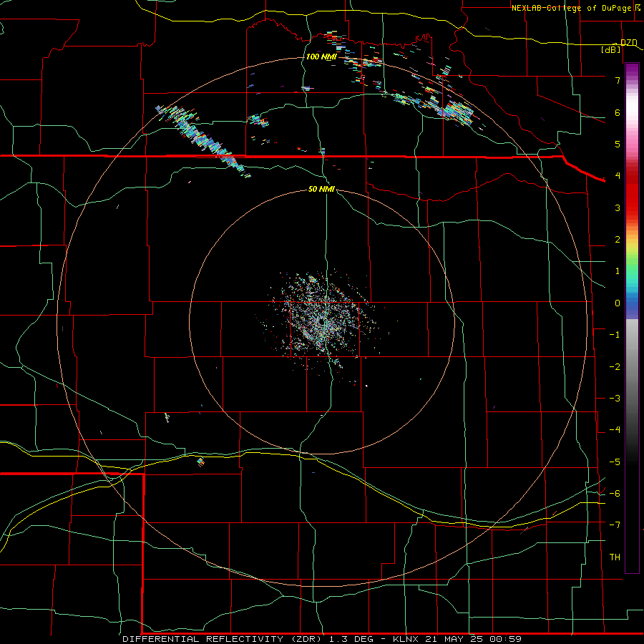Screen dimensions: 644x644
Task: Click the radar site clutter at ring center
Action: click(x=321, y=321)
